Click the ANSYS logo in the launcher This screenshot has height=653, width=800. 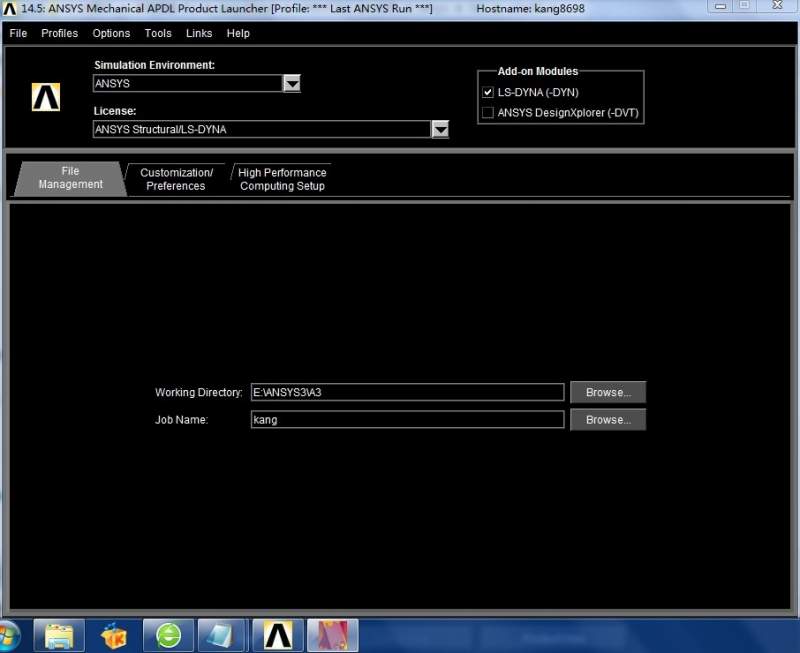[46, 97]
